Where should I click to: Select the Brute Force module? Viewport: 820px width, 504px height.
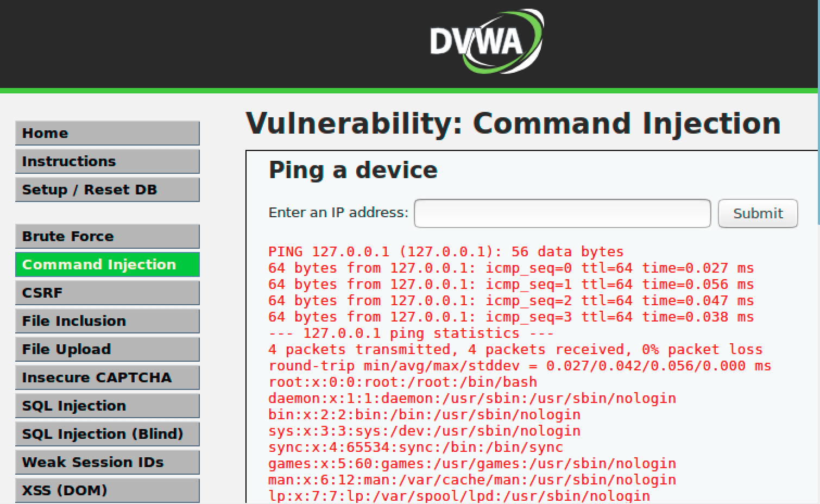pos(108,236)
